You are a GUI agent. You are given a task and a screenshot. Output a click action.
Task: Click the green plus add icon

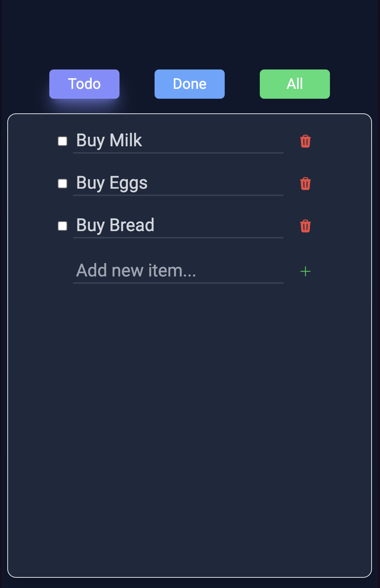(x=305, y=271)
